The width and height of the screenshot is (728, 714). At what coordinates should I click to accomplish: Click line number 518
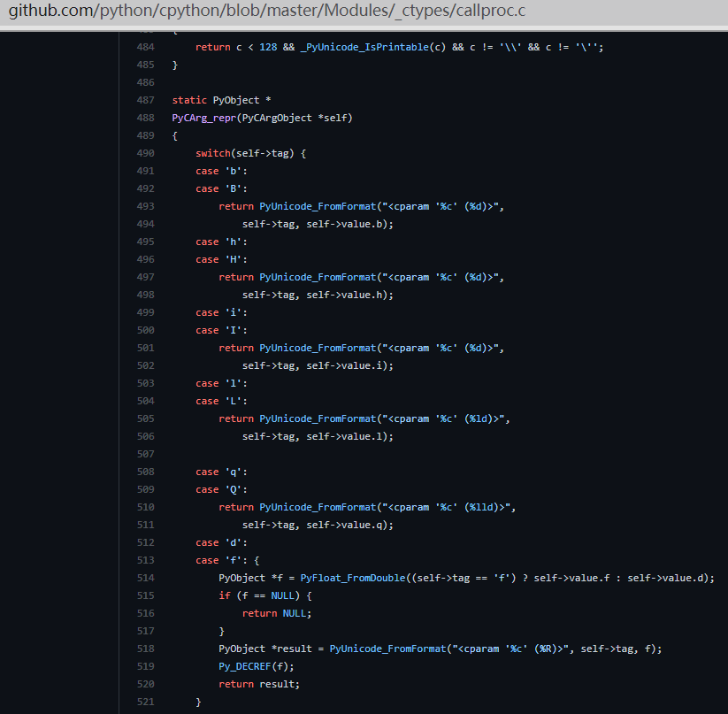[x=145, y=649]
